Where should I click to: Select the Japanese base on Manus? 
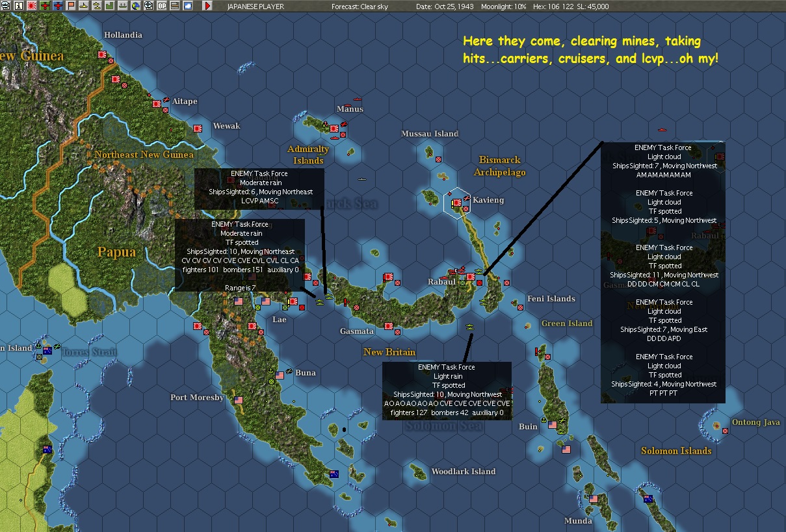334,129
